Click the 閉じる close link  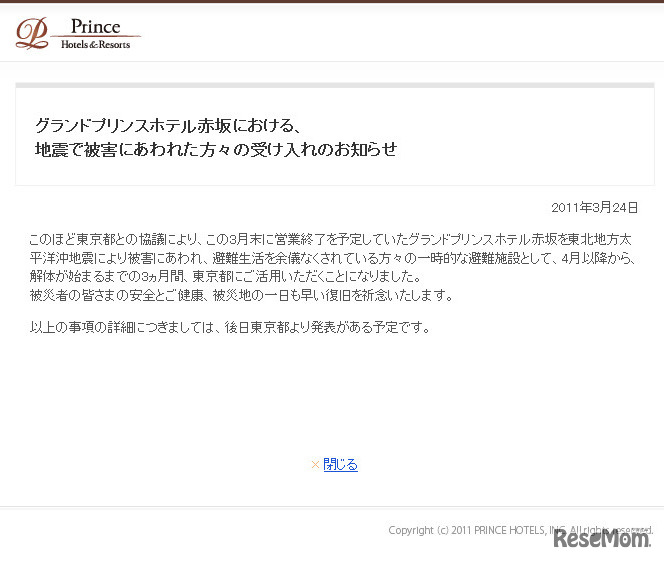click(x=340, y=464)
